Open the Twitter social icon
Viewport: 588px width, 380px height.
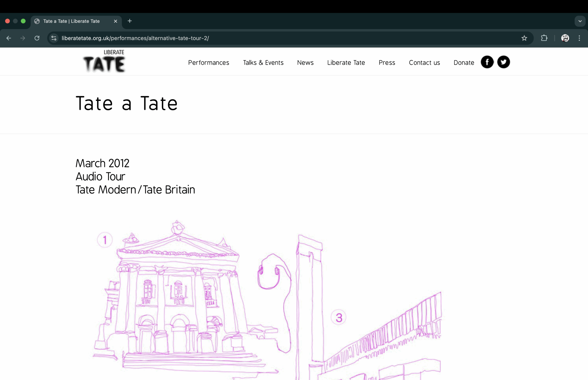click(x=503, y=62)
